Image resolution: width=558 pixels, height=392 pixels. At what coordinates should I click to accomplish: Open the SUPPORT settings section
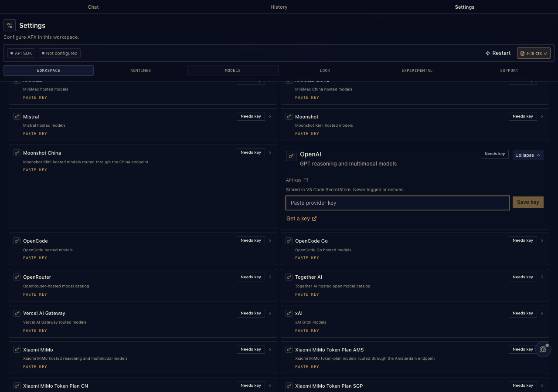pyautogui.click(x=509, y=71)
